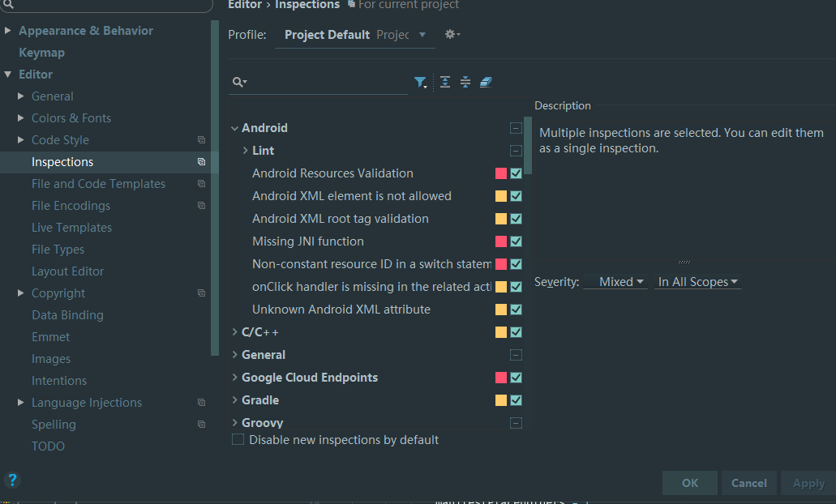
Task: Select the Editor breadcrumb link
Action: click(x=245, y=5)
